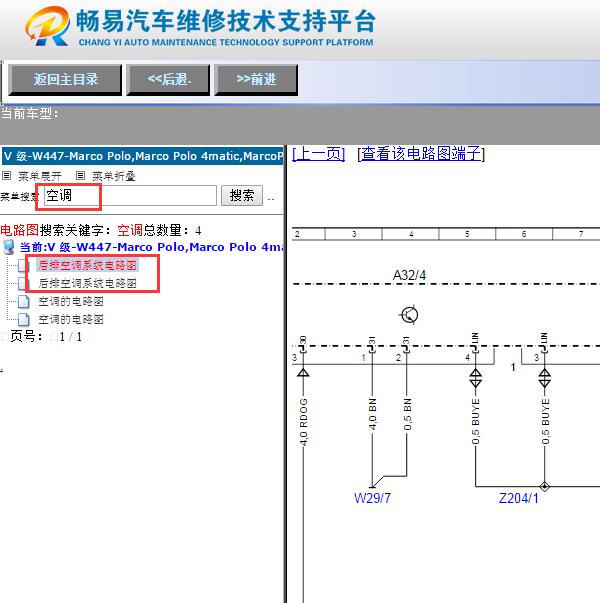This screenshot has height=603, width=600.
Task: Click the V 级-W447-Marco Polo title bar
Action: pyautogui.click(x=142, y=156)
